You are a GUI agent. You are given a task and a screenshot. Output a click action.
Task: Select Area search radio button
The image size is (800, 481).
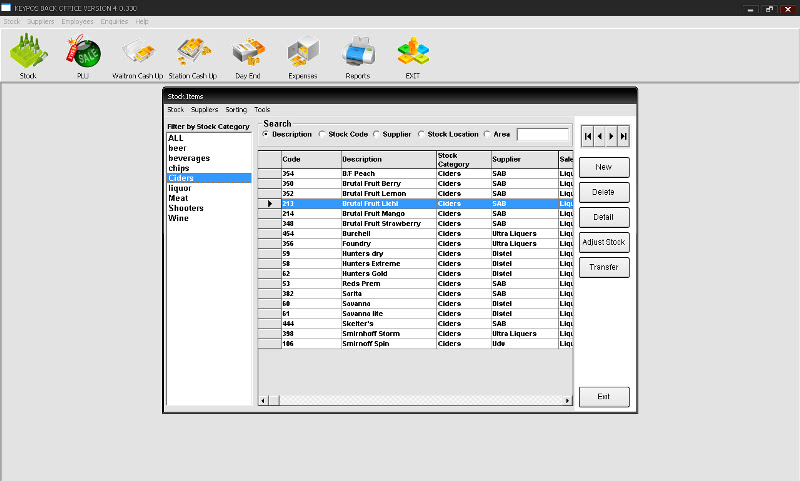tap(487, 134)
